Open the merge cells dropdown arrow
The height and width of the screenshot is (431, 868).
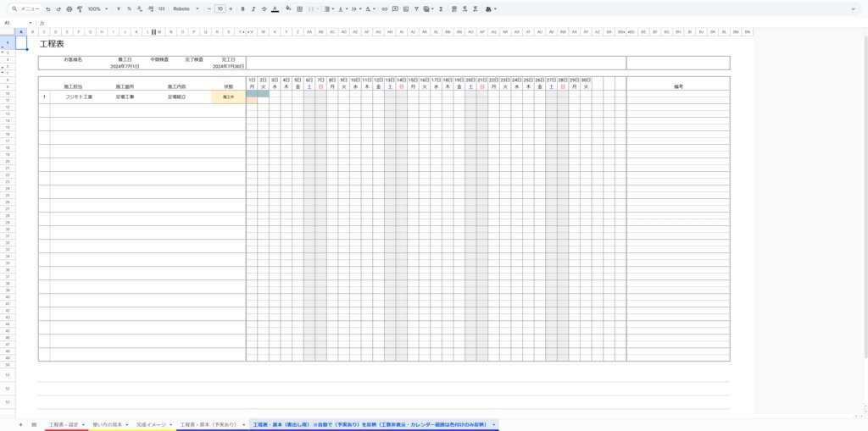[318, 9]
